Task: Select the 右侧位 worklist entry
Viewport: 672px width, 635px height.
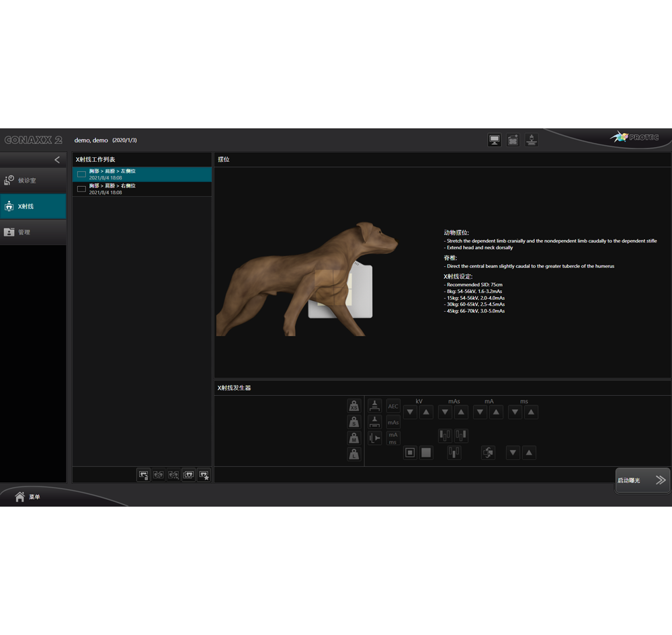Action: [141, 189]
